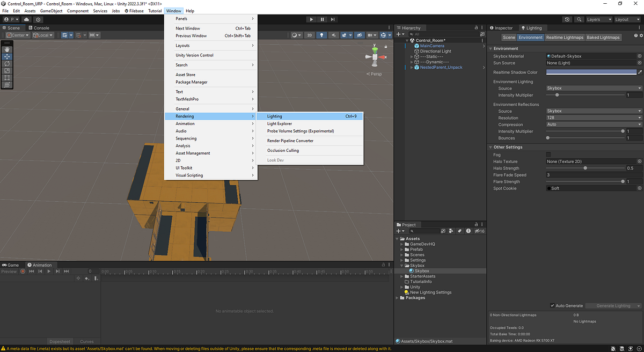Toggle the Auto Generate lighting checkbox
Screen dimensions: 644x352
click(553, 305)
